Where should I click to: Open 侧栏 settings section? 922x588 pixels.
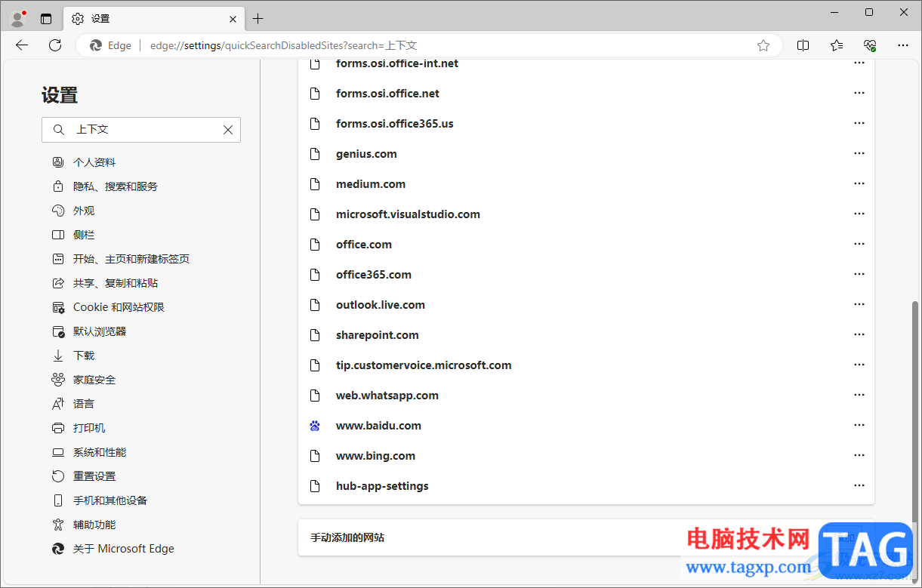(73, 235)
